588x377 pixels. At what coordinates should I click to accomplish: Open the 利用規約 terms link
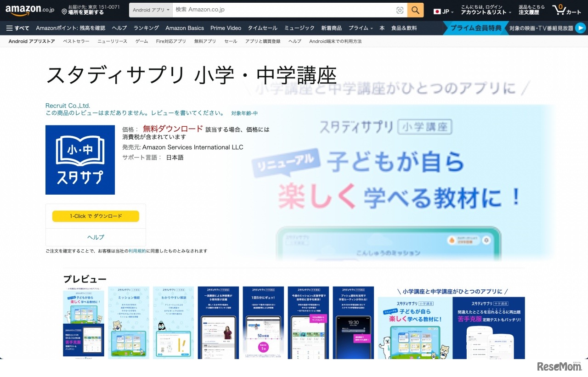click(137, 251)
